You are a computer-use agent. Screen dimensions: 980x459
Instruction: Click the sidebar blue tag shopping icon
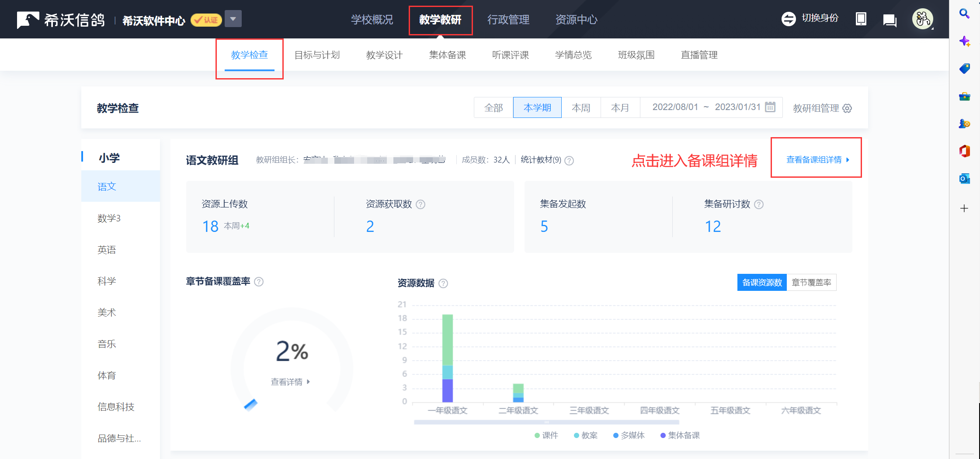(x=964, y=69)
